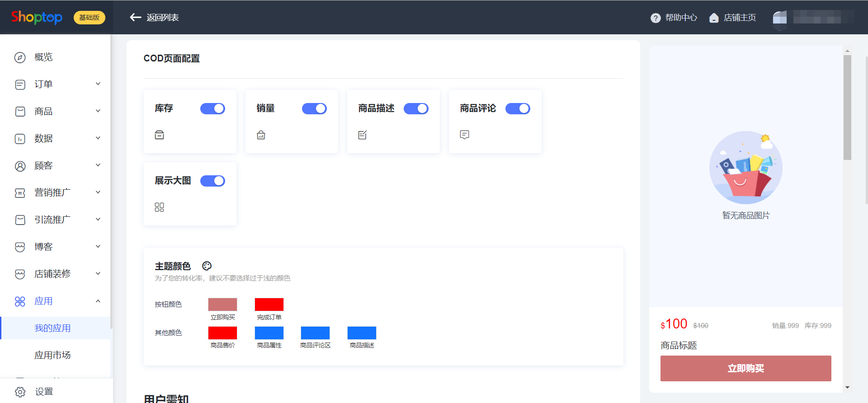Viewport: 868px width, 403px height.
Task: Turn off the 商品评论 switch
Action: tap(518, 108)
